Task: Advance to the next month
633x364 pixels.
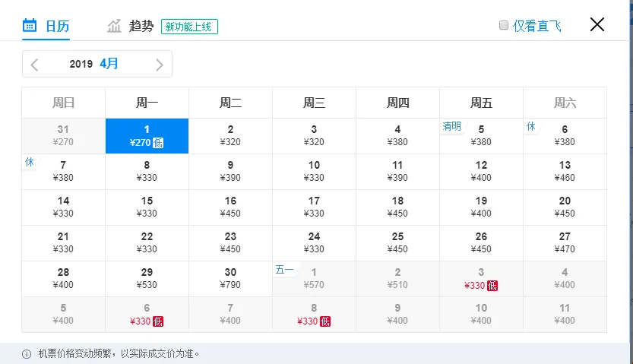Action: 159,65
